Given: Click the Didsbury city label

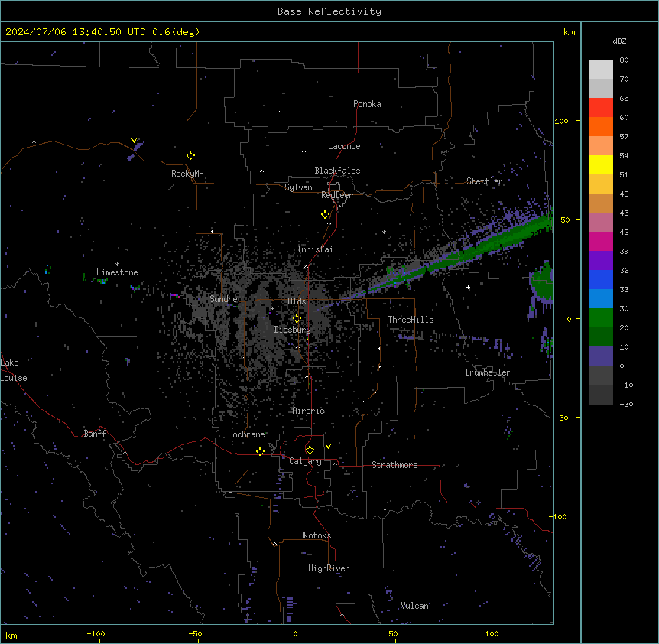Looking at the screenshot, I should 293,330.
